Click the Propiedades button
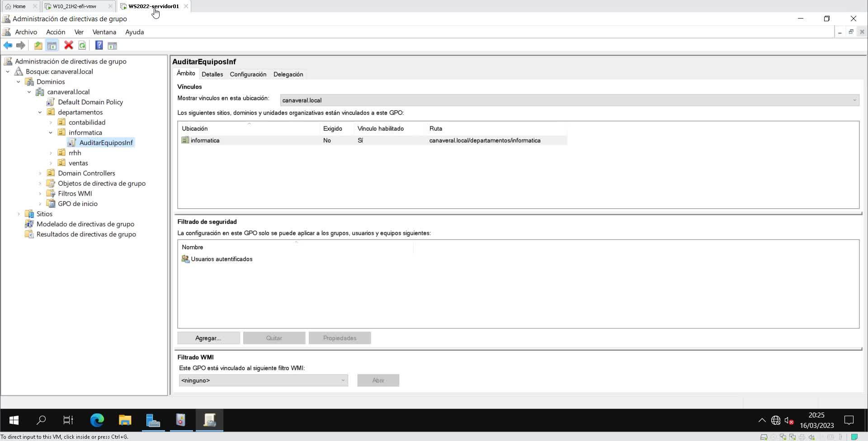Image resolution: width=868 pixels, height=441 pixels. tap(340, 338)
